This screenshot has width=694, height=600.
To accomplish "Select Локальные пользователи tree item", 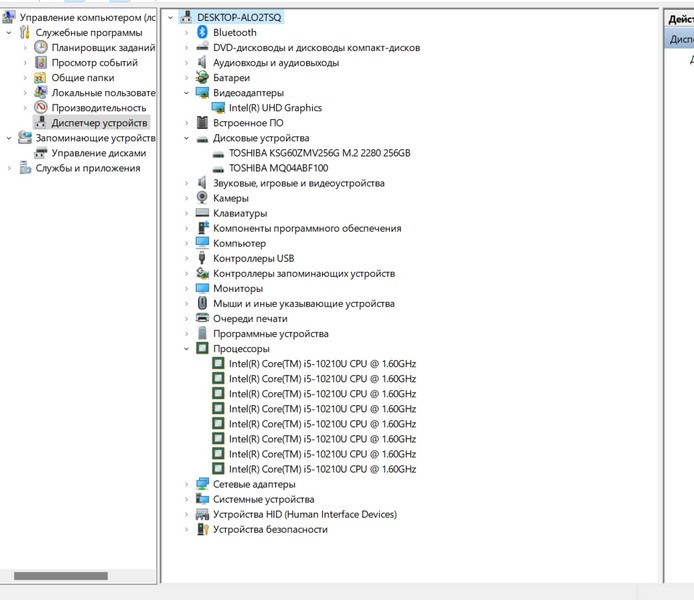I will click(104, 92).
